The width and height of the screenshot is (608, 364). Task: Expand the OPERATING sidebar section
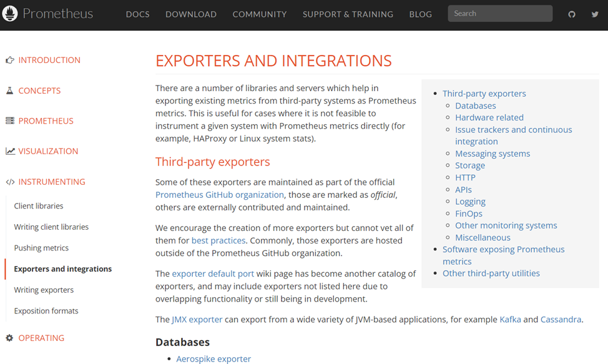[x=41, y=338]
